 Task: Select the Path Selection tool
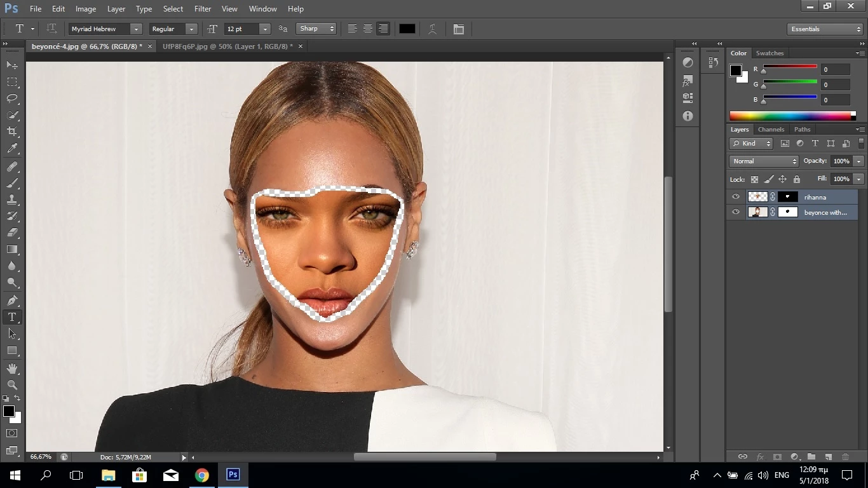tap(12, 334)
